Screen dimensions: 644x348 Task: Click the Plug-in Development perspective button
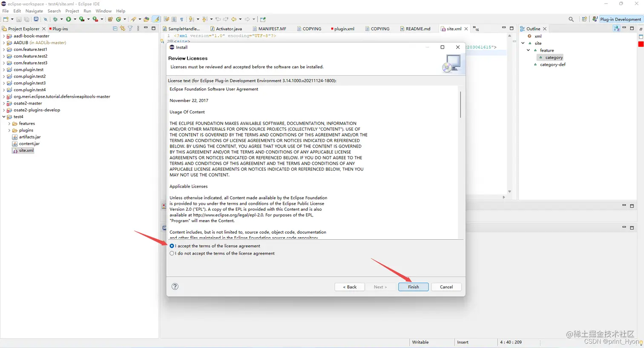point(621,19)
